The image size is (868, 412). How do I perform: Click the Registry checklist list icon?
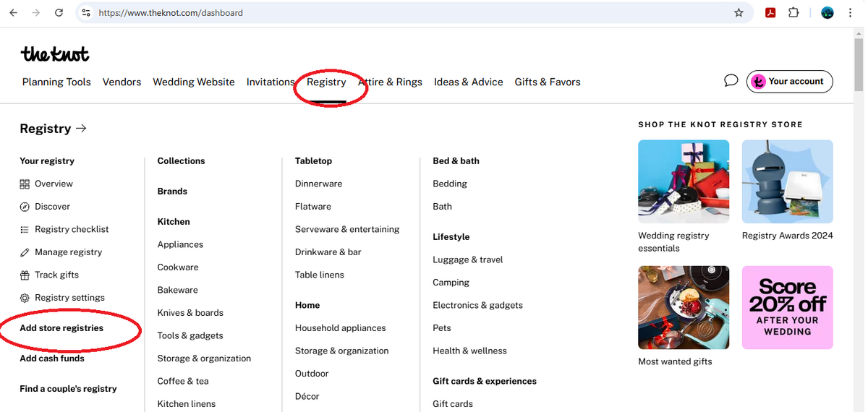pyautogui.click(x=25, y=230)
